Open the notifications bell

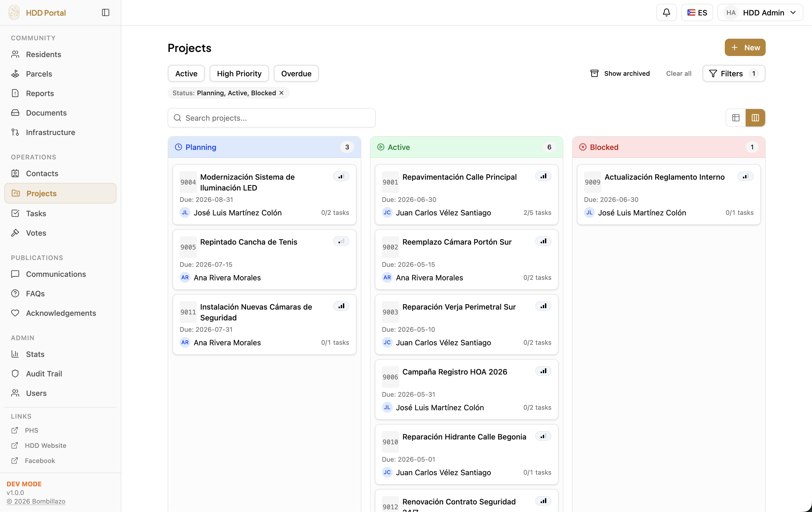(666, 12)
